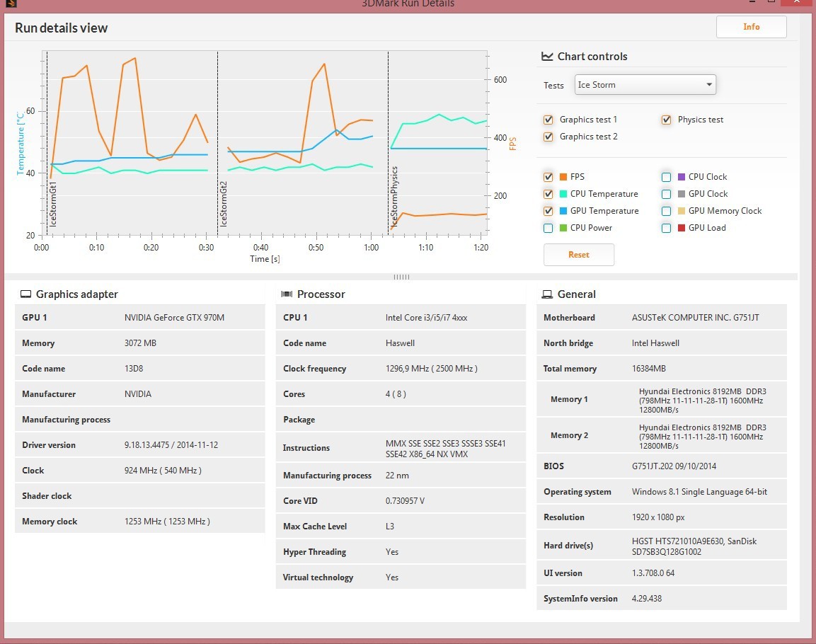Disable the CPU Temperature series checkbox
Screen dimensions: 816x644
[x=548, y=194]
